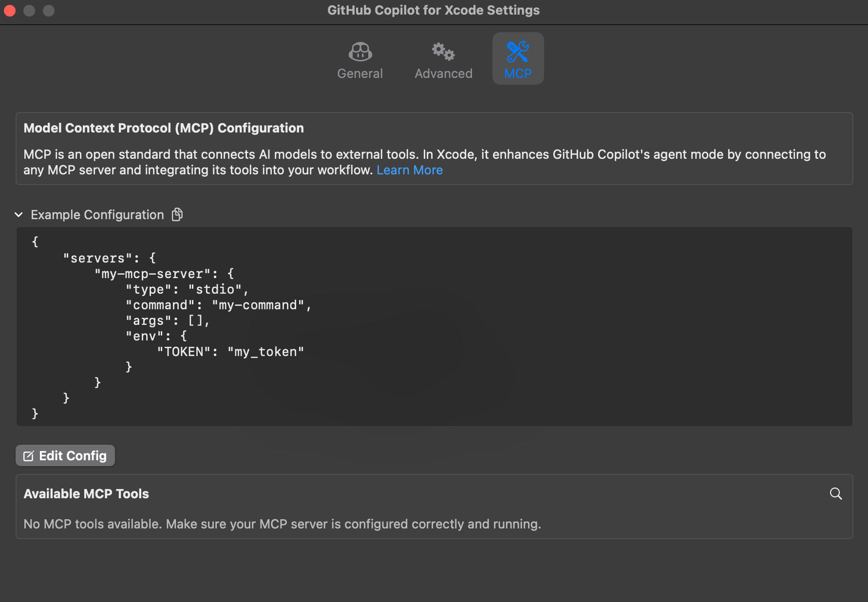Select the MCP tab
This screenshot has width=868, height=602.
point(518,59)
